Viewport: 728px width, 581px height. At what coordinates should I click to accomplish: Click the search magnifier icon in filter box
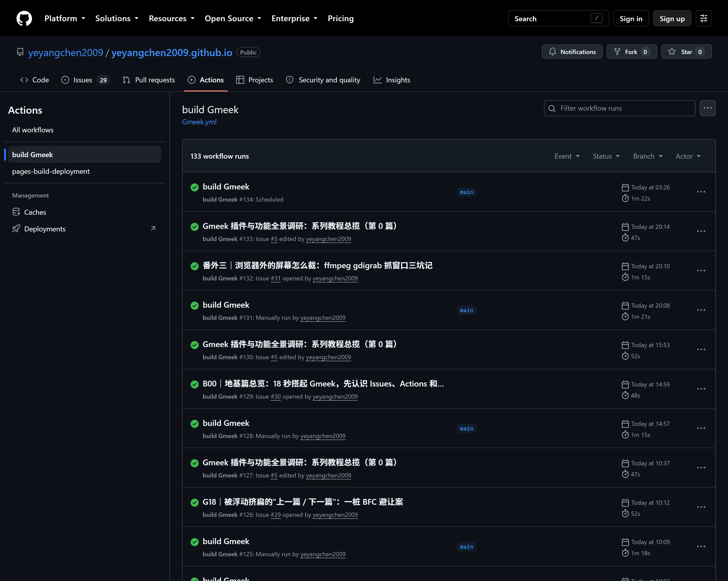point(552,108)
